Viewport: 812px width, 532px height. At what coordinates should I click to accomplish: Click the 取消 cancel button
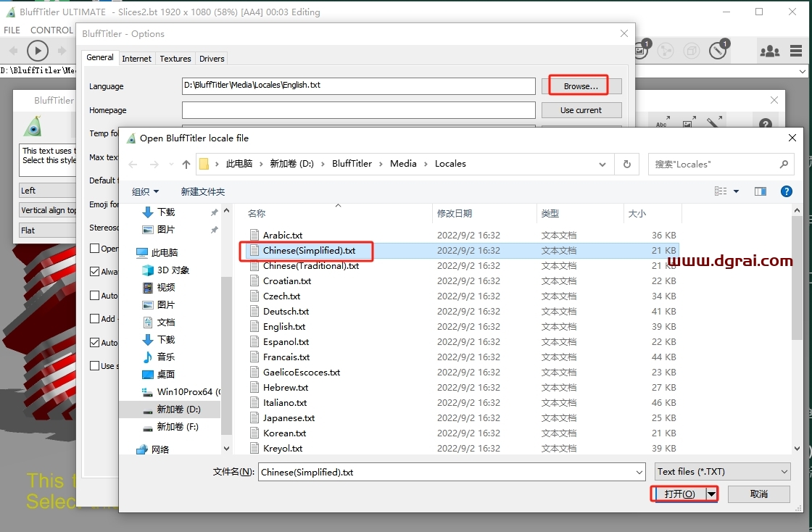point(758,494)
